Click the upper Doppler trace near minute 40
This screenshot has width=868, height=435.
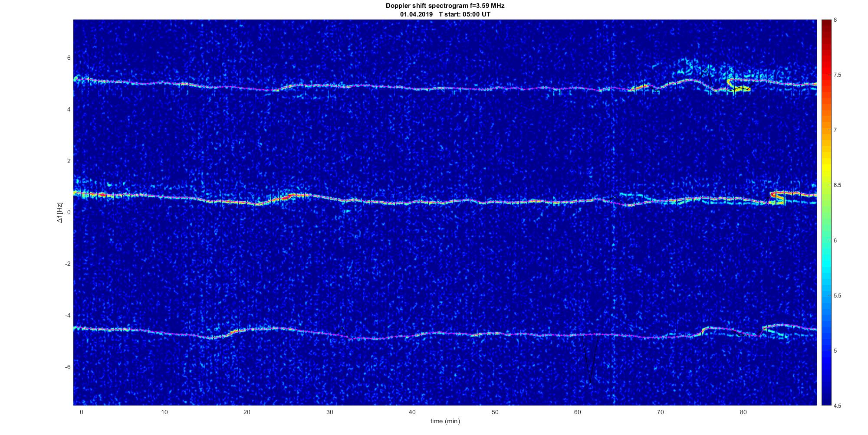tap(412, 88)
